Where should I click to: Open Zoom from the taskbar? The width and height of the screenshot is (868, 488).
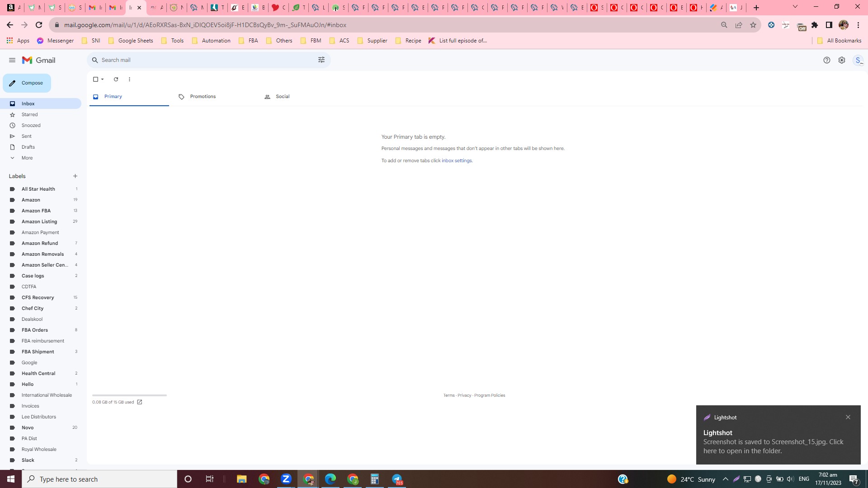tap(286, 479)
